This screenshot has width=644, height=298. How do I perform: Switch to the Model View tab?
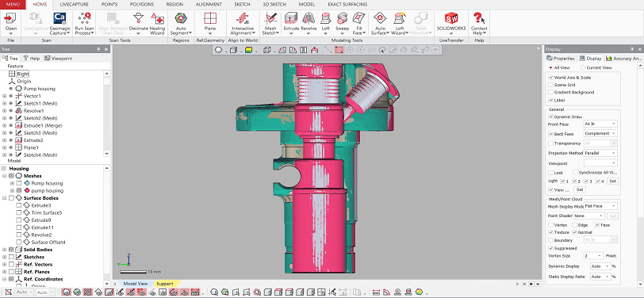(x=135, y=284)
